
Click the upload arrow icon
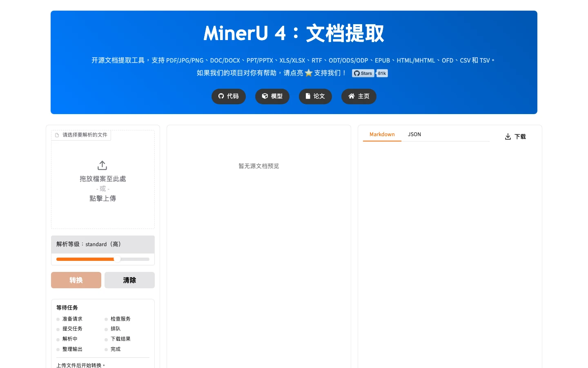pyautogui.click(x=102, y=165)
